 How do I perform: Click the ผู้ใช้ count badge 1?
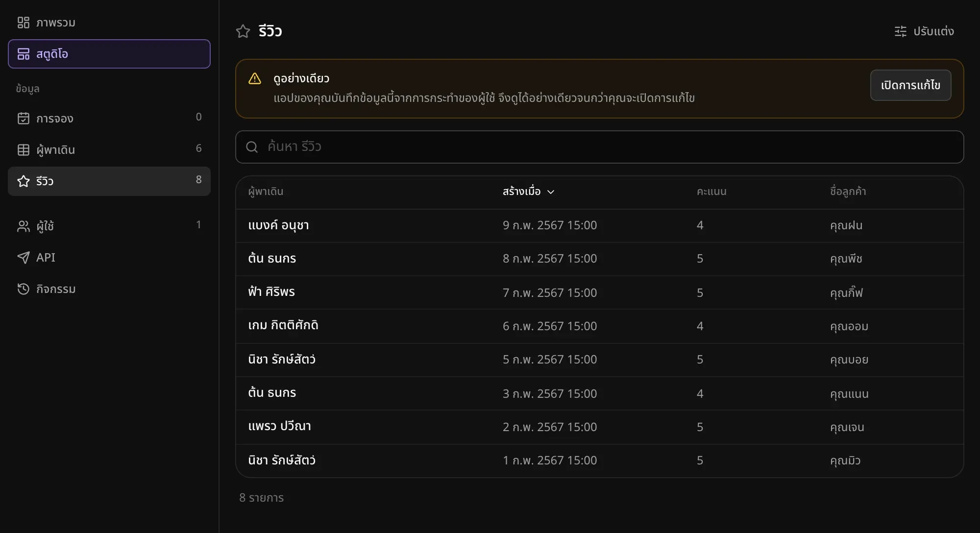coord(198,225)
